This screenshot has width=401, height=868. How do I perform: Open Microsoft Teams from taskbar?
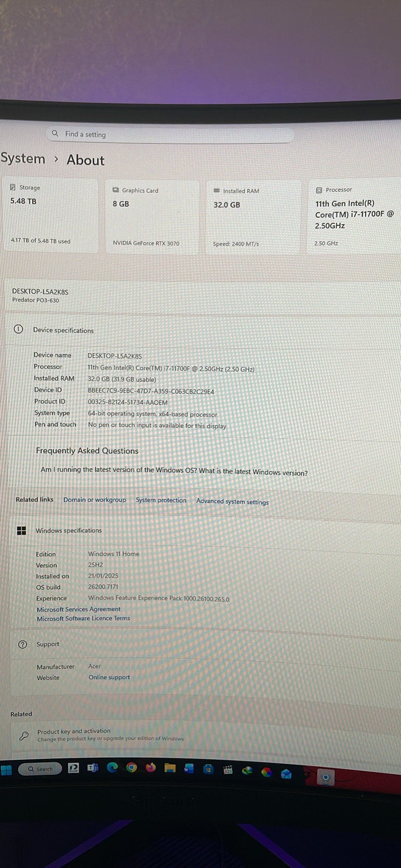click(x=93, y=767)
